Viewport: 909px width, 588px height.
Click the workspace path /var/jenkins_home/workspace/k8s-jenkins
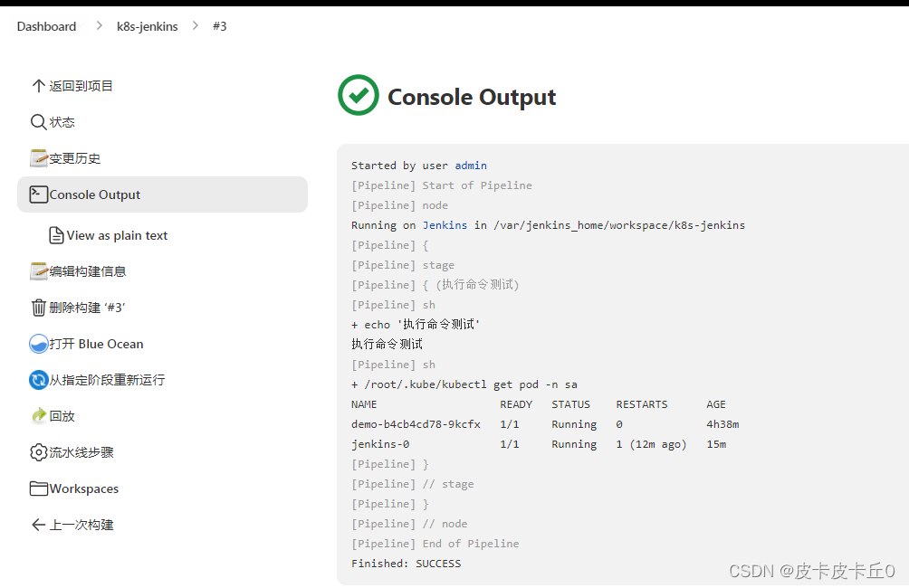pos(619,225)
